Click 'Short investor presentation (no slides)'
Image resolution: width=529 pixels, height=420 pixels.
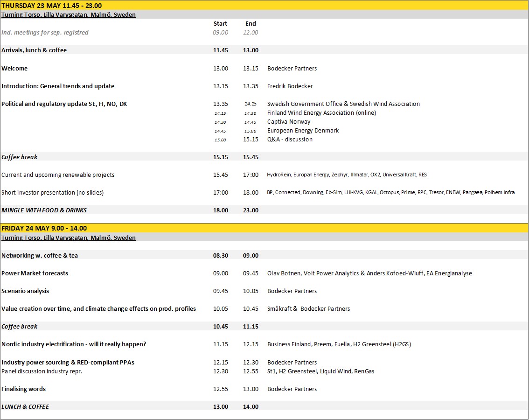point(52,192)
